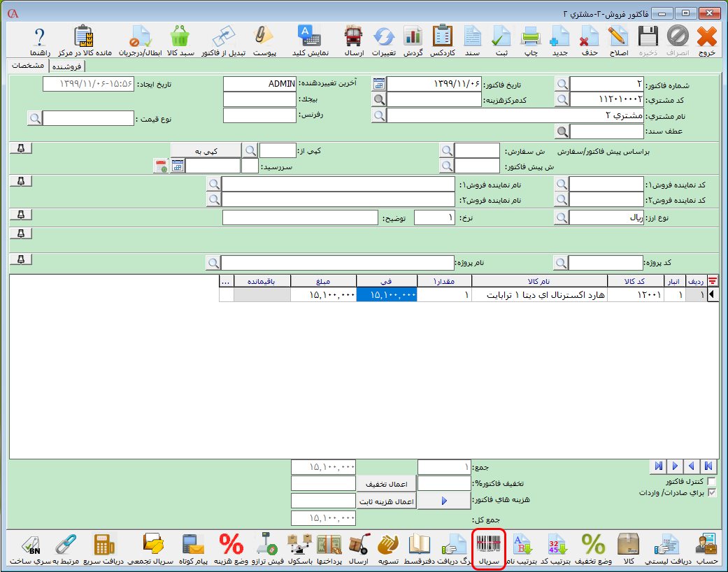The image size is (728, 572).
Task: Click the سریال (Serial) barcode icon
Action: [489, 549]
